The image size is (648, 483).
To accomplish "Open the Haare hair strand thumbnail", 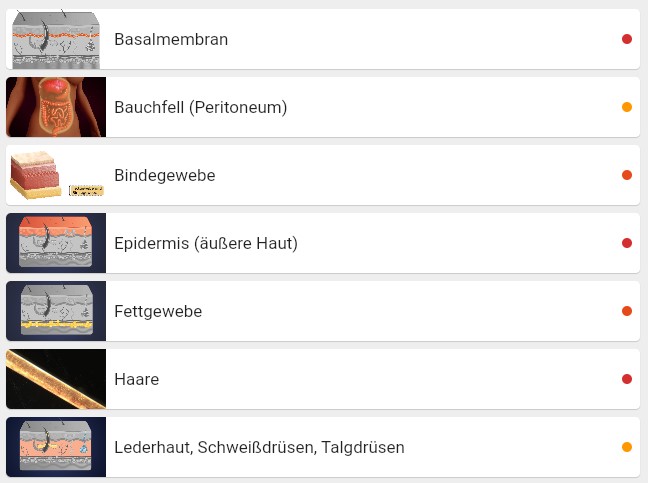I will [56, 379].
